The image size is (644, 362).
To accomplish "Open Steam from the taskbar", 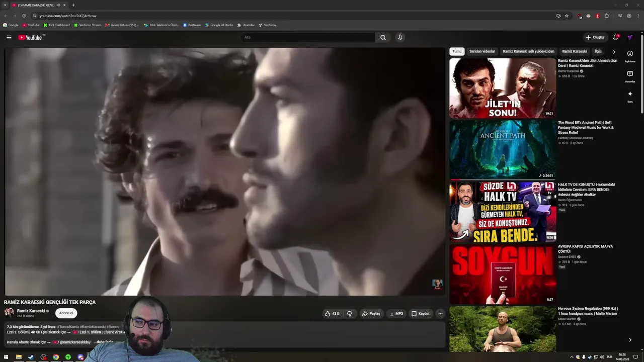I will tap(31, 357).
